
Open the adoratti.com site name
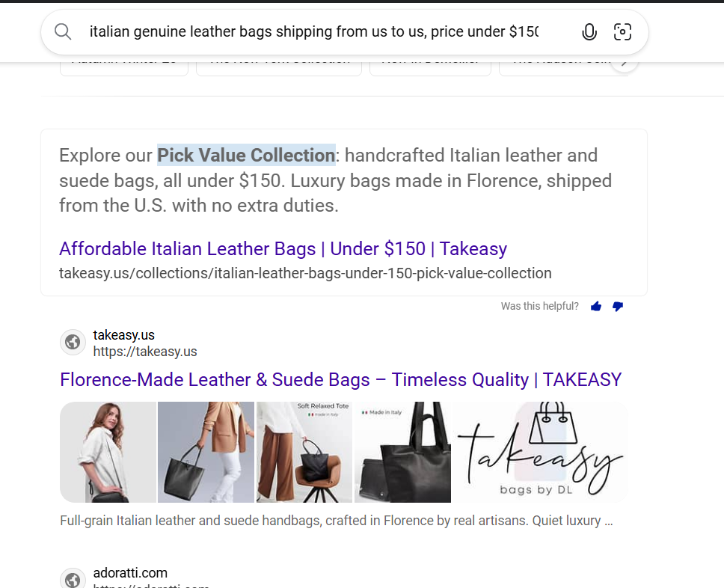tap(130, 573)
